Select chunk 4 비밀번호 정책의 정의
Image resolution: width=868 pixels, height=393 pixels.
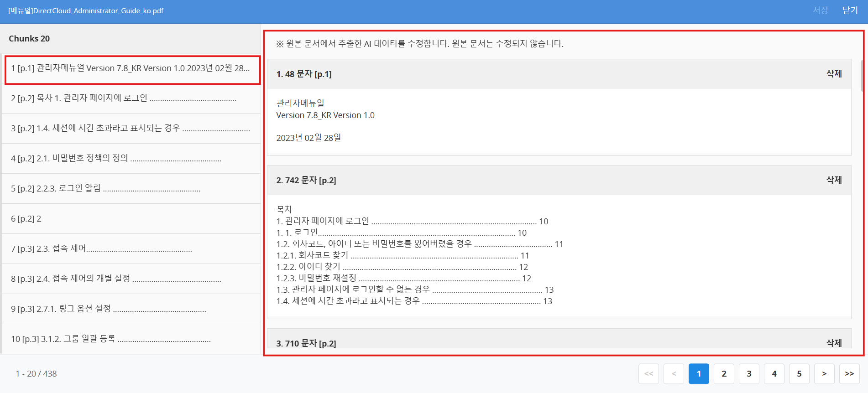132,159
